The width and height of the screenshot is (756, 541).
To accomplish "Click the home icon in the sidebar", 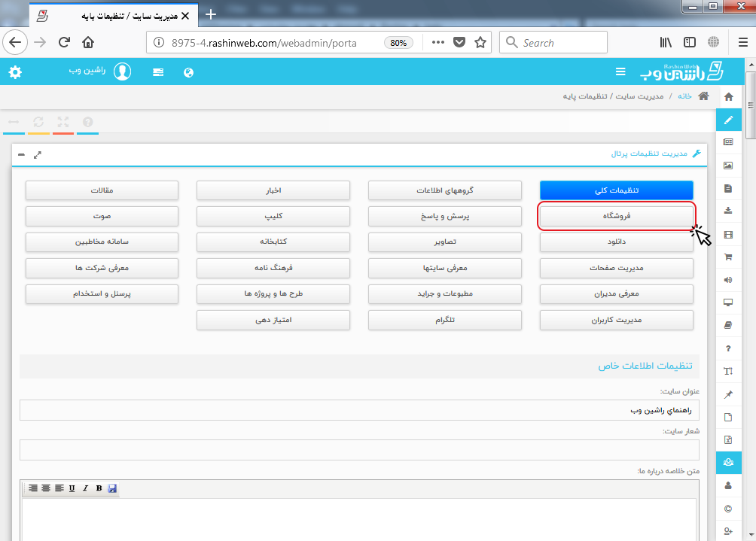I will click(728, 96).
